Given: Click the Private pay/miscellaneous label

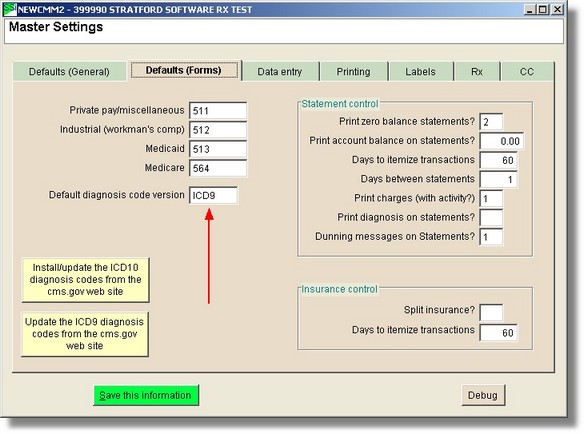Looking at the screenshot, I should 127,110.
